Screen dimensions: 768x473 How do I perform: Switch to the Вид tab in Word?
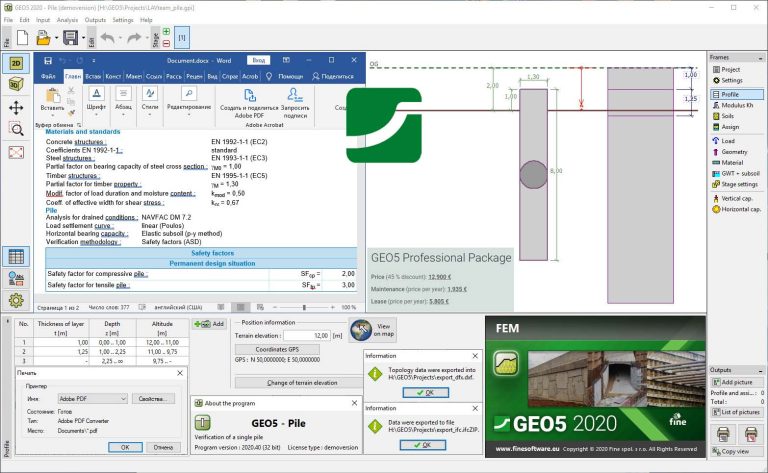(x=212, y=76)
